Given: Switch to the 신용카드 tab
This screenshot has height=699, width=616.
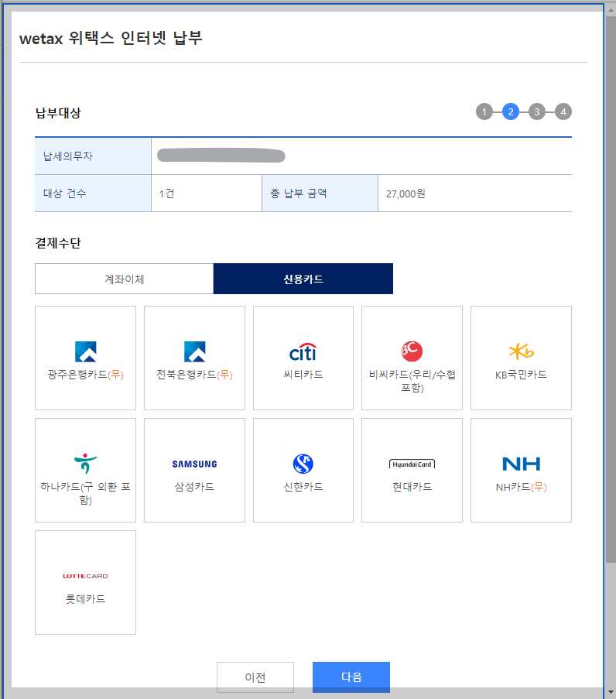Looking at the screenshot, I should click(x=303, y=279).
